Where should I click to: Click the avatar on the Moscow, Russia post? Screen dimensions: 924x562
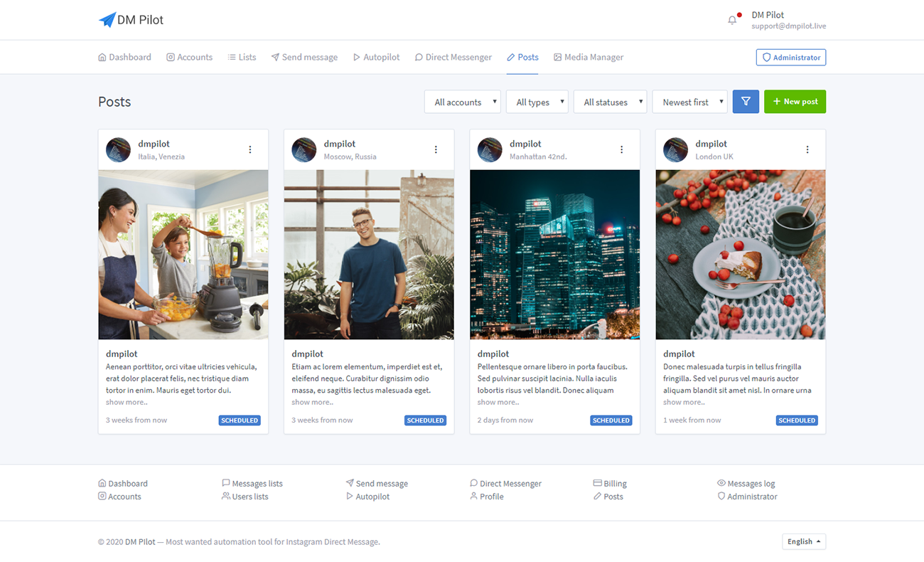coord(304,149)
